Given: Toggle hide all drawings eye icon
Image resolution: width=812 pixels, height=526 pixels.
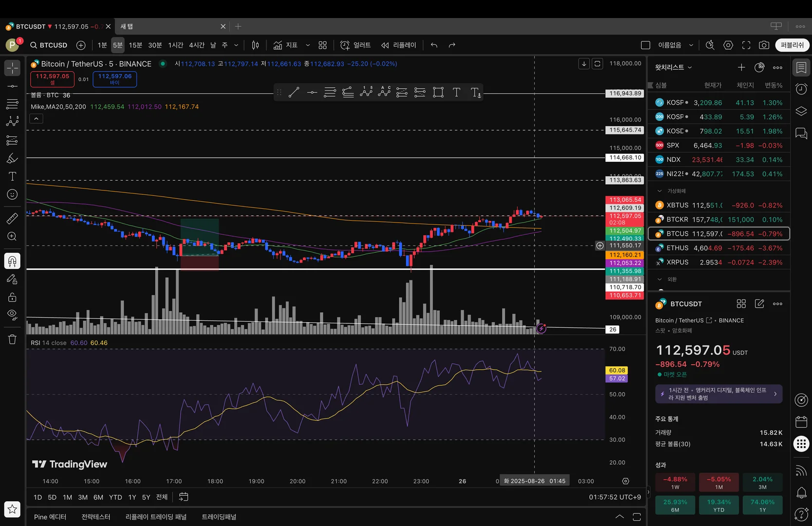Looking at the screenshot, I should tap(12, 314).
